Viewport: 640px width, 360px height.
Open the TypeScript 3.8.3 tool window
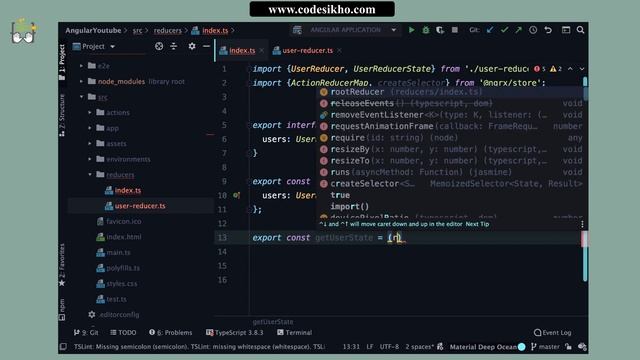pyautogui.click(x=235, y=332)
